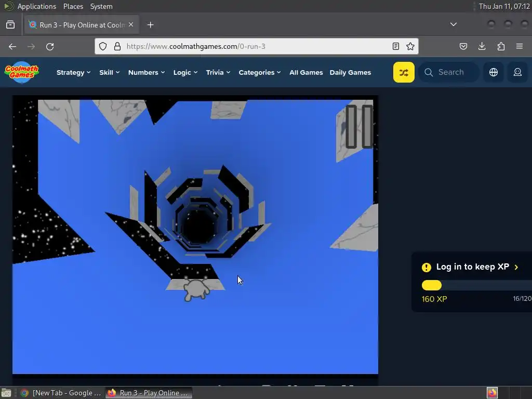Screen dimensions: 532x399
Task: Click the Coolmath Games logo
Action: pos(22,72)
